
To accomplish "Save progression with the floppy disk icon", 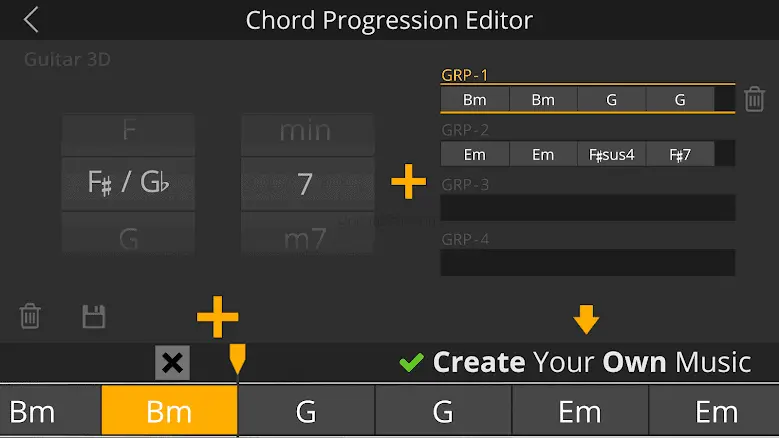I will point(93,317).
